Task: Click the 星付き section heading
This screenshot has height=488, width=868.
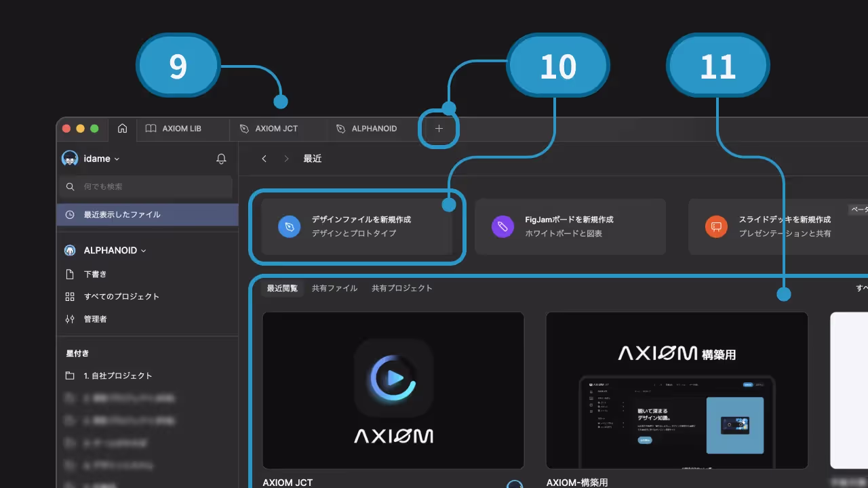Action: coord(77,353)
